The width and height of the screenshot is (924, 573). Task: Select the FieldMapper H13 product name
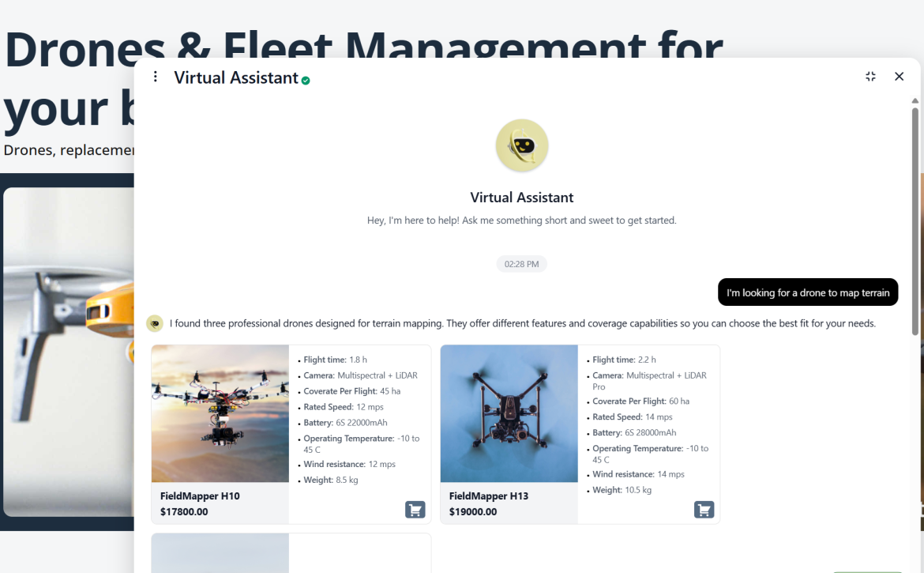[489, 496]
